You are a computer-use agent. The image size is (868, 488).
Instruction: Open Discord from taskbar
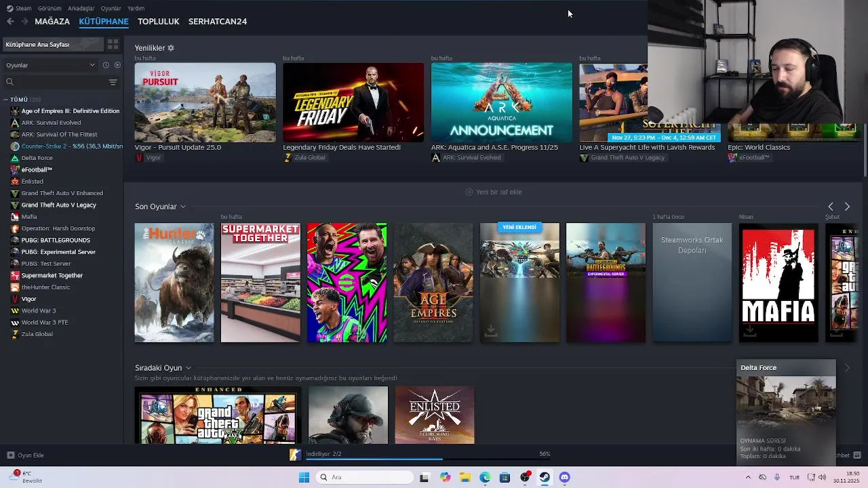(564, 477)
